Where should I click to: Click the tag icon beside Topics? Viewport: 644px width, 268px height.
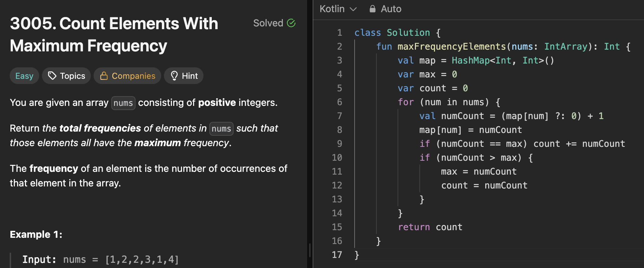click(x=52, y=76)
